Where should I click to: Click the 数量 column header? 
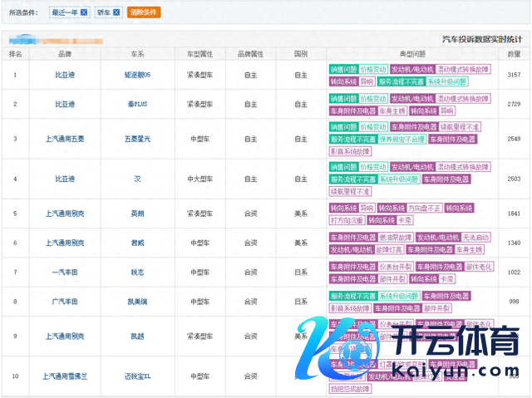(514, 53)
